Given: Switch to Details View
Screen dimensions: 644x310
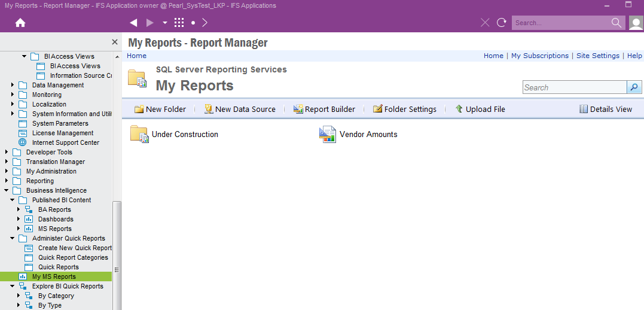Looking at the screenshot, I should pos(606,110).
